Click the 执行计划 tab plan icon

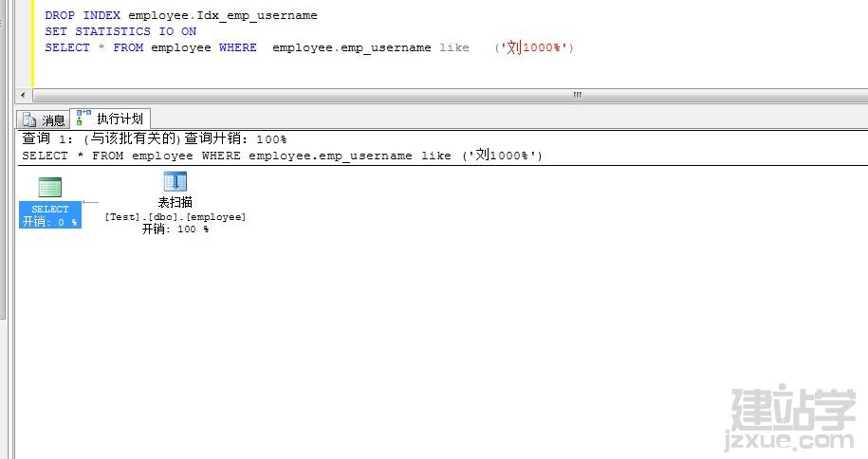pyautogui.click(x=83, y=118)
